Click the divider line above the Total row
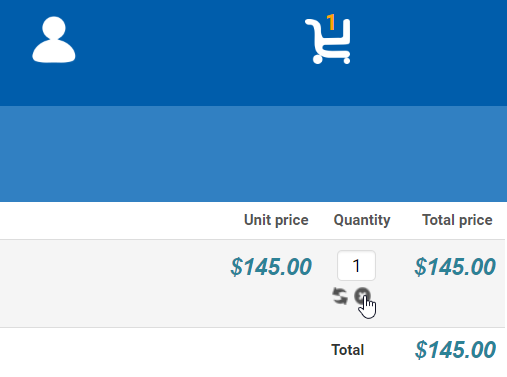The image size is (507, 377). (x=252, y=328)
